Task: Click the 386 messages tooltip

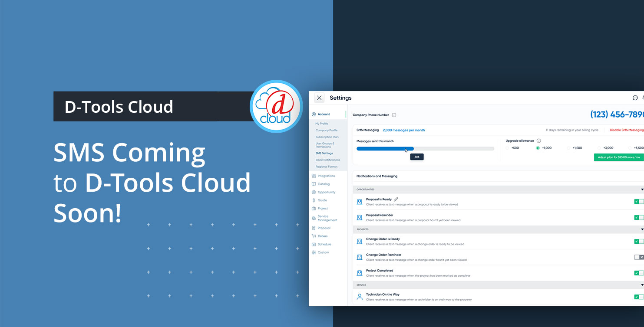Action: pyautogui.click(x=417, y=157)
